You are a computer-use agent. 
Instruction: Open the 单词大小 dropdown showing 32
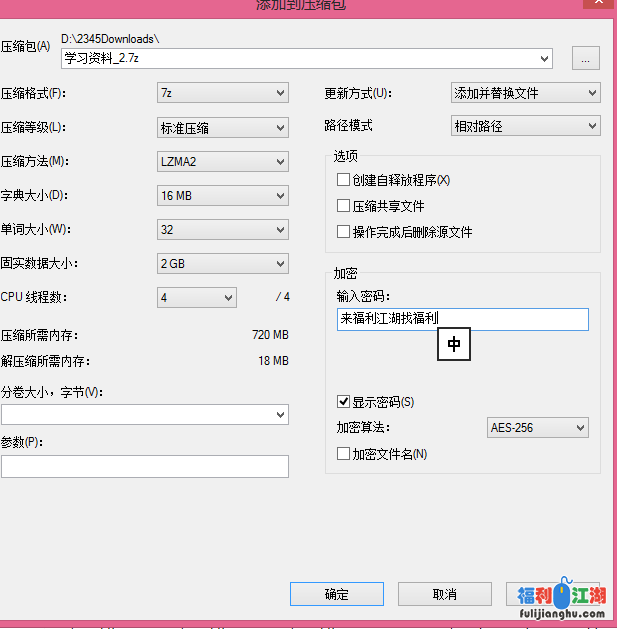point(223,229)
